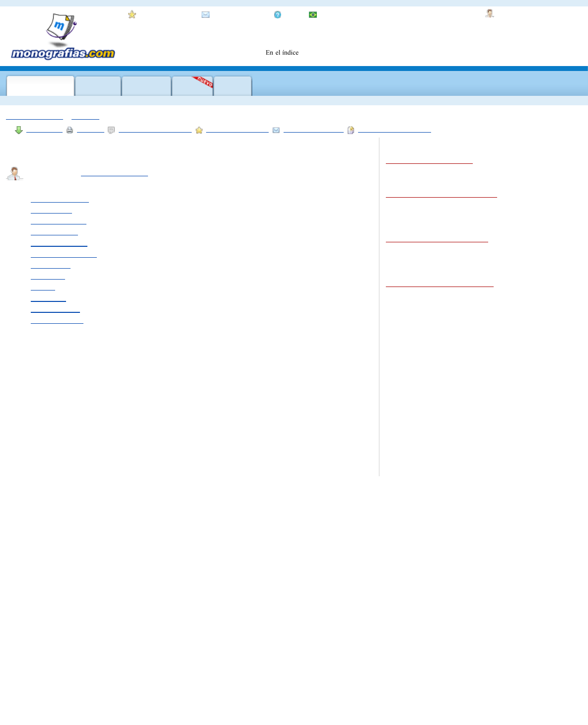Select the active white navigation tab
This screenshot has width=588, height=725.
pyautogui.click(x=40, y=86)
